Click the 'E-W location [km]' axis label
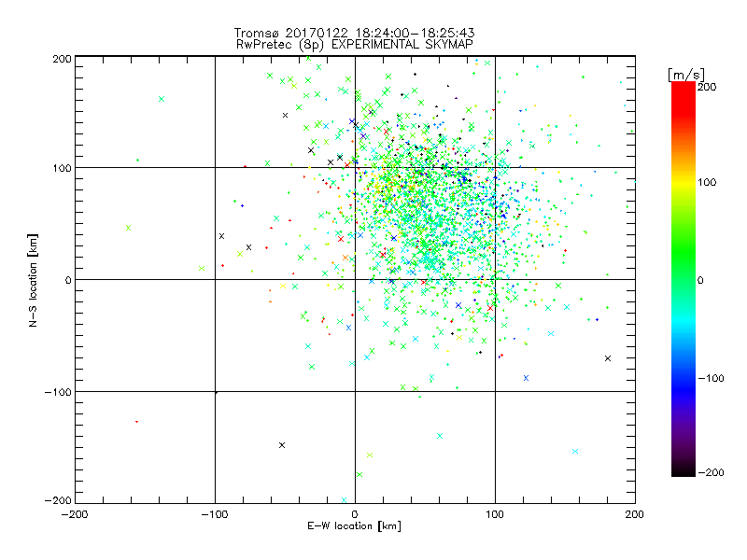747x560 pixels. [354, 525]
